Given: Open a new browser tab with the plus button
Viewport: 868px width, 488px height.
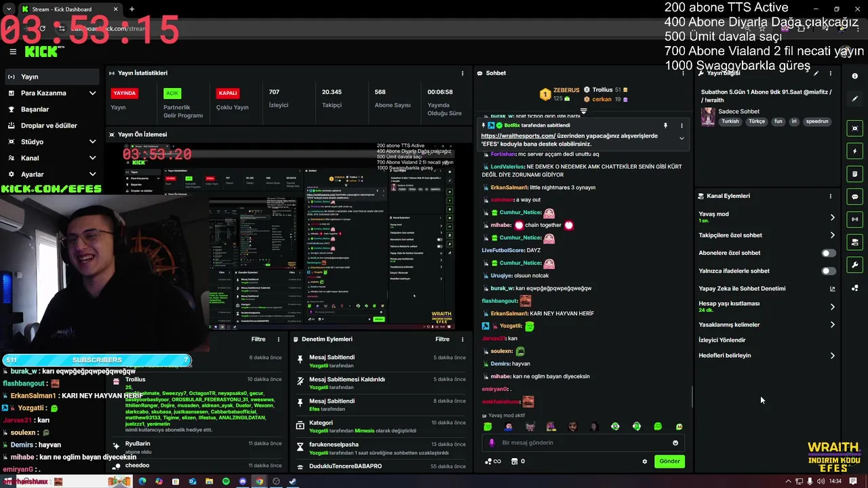Looking at the screenshot, I should tap(132, 9).
